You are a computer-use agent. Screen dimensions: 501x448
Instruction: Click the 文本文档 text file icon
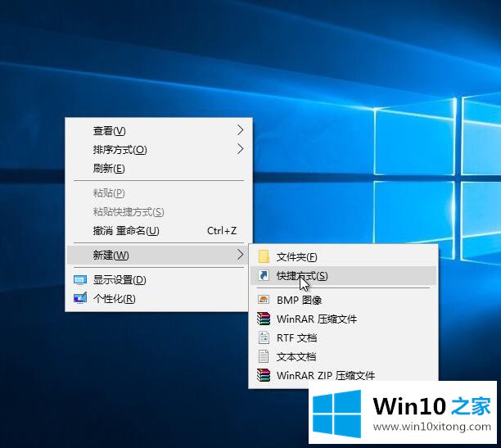[264, 356]
